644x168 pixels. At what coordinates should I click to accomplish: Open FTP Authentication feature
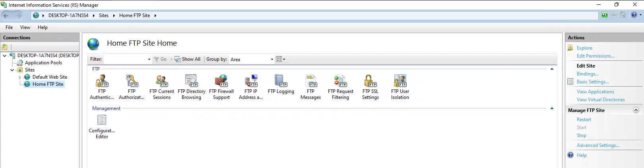click(102, 87)
